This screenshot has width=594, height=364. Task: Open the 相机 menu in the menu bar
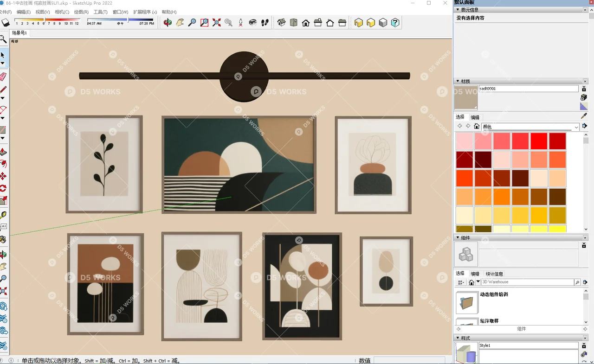click(62, 12)
